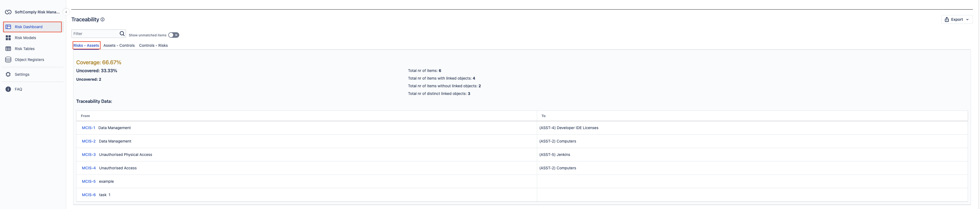980x209 pixels.
Task: Switch to the Assets - Controls tab
Action: (x=119, y=46)
